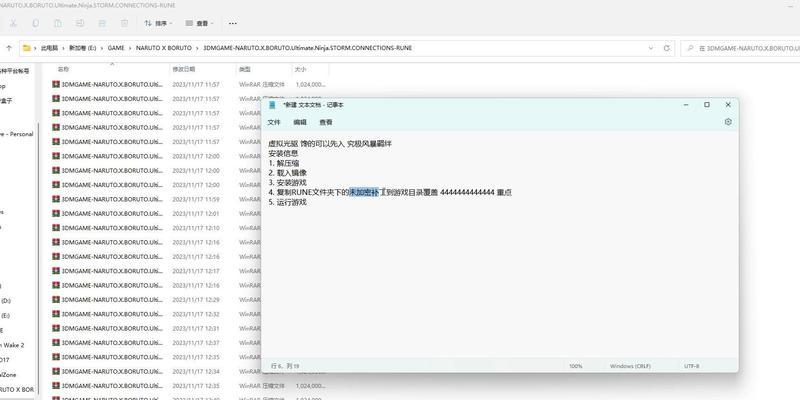
Task: Click the '4444444444444' text in Notepad
Action: coord(467,192)
